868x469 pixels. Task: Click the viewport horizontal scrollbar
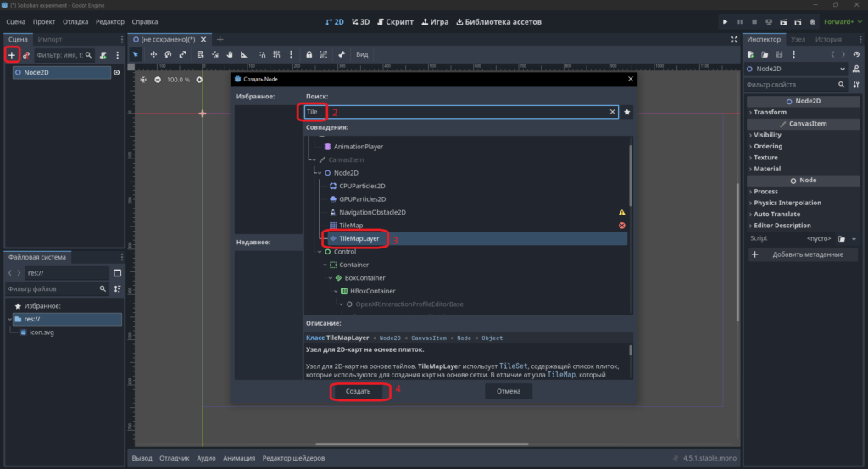pos(422,444)
